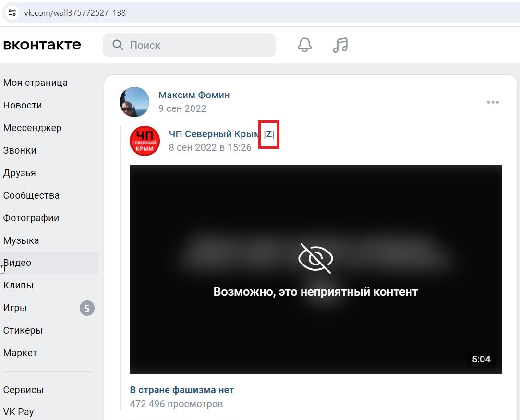The width and height of the screenshot is (520, 420).
Task: Open Игры section
Action: [x=15, y=308]
